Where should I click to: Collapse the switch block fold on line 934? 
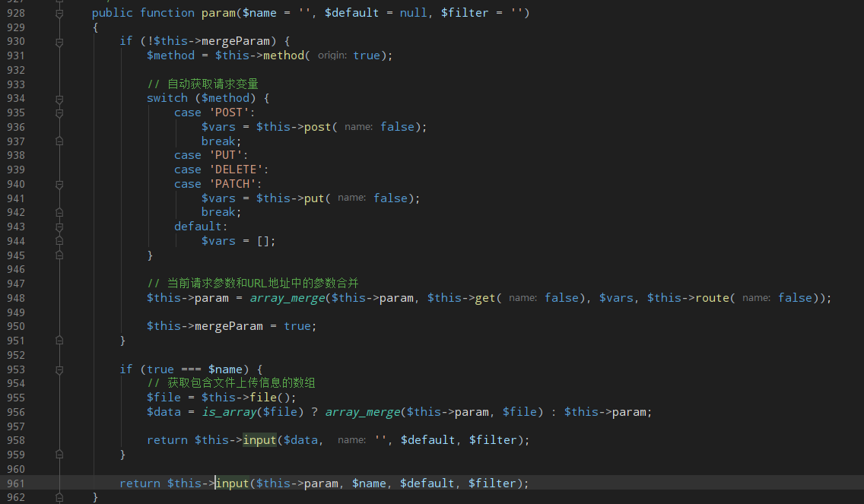[x=59, y=99]
